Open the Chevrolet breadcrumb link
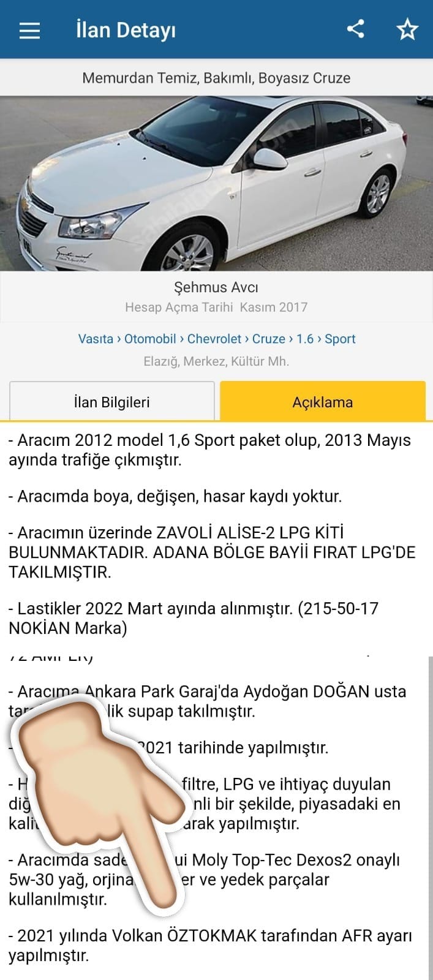 (214, 339)
